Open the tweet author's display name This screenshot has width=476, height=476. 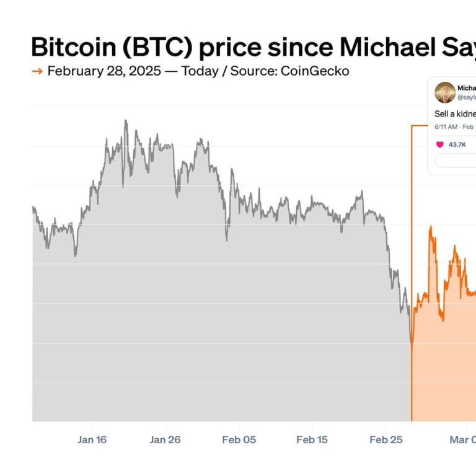coord(467,88)
